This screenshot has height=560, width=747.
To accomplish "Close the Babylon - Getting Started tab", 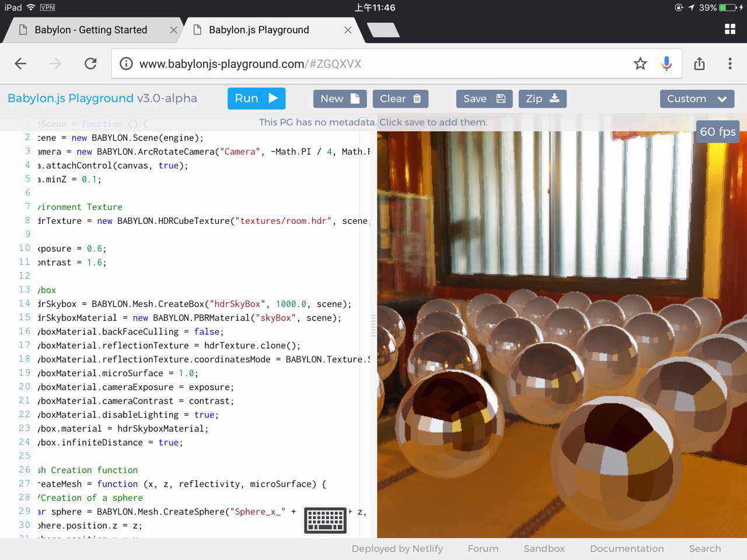I will click(173, 30).
